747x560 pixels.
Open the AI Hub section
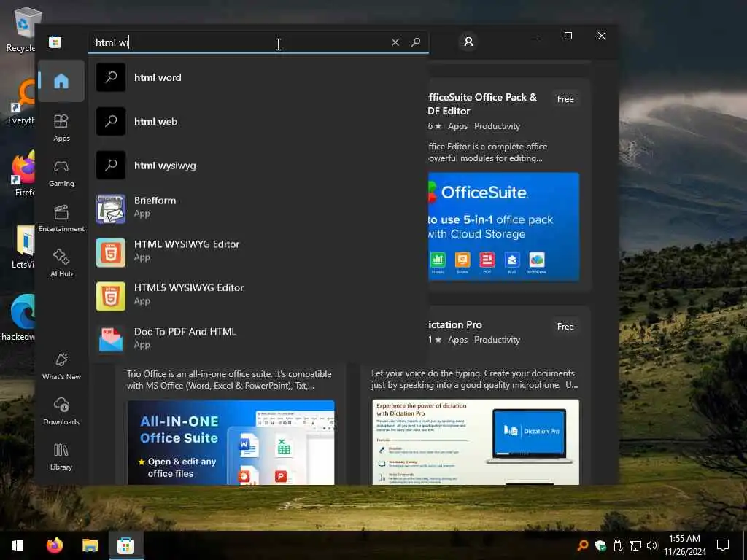61,262
